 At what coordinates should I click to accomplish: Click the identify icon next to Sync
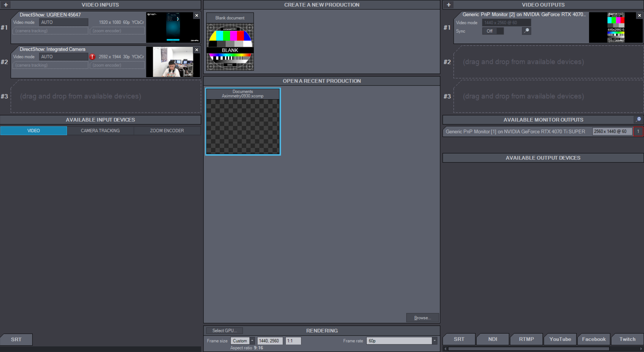(x=527, y=31)
